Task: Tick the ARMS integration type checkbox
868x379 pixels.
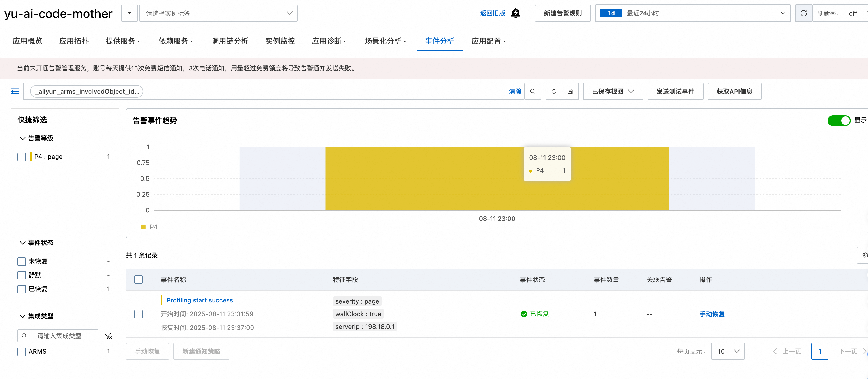Action: tap(22, 352)
